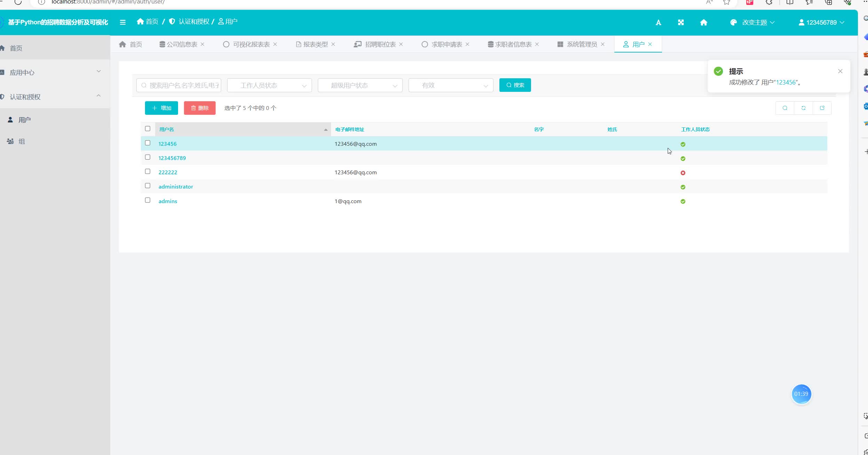Click the blue 01:39 timer bubble

pyautogui.click(x=801, y=394)
